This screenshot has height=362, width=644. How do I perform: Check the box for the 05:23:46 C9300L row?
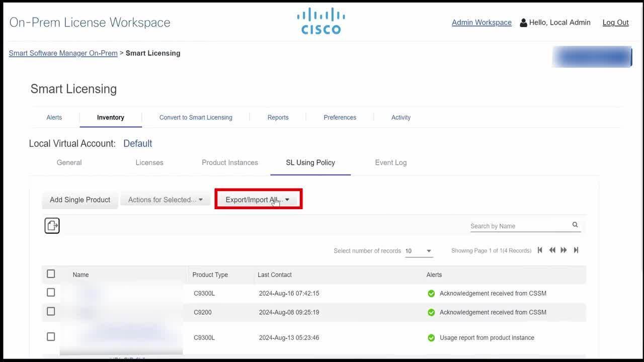51,336
